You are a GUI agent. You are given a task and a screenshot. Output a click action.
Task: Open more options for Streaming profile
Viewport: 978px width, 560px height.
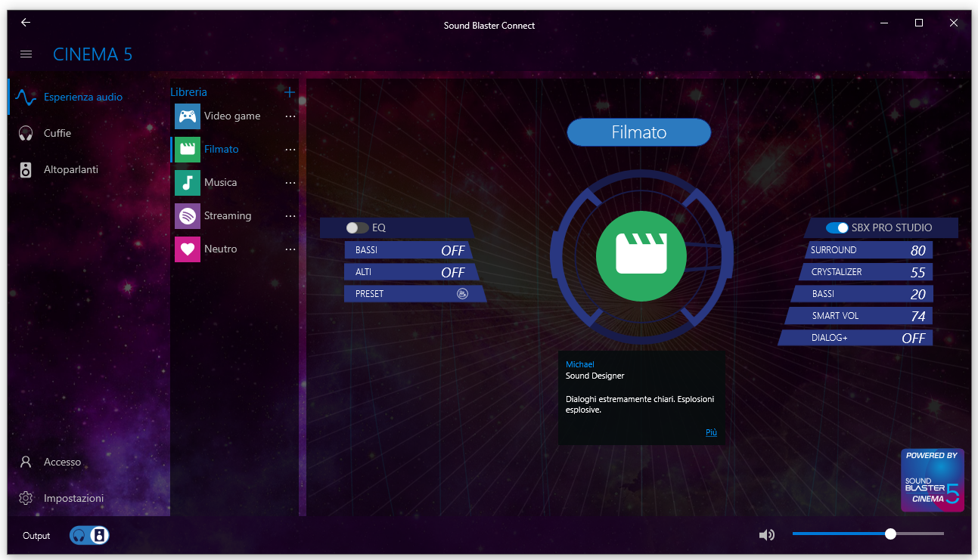point(290,216)
